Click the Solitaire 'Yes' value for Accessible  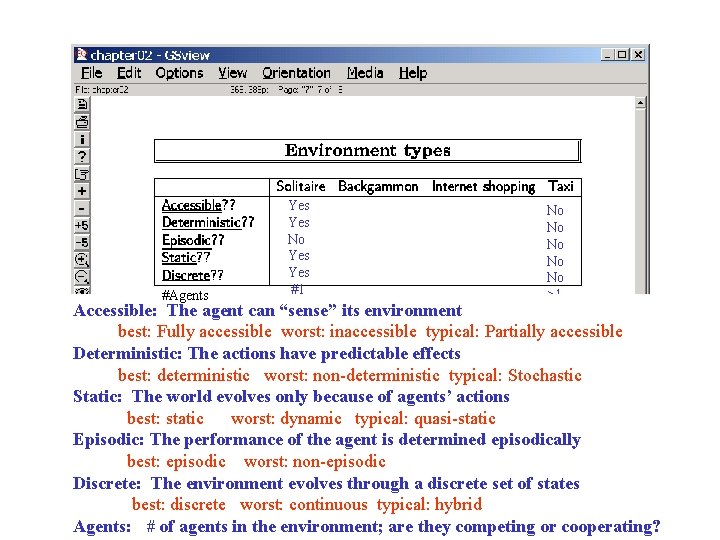pos(299,205)
